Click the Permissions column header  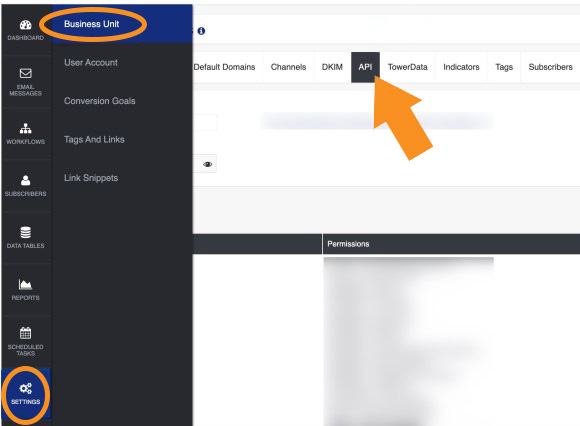pos(348,244)
